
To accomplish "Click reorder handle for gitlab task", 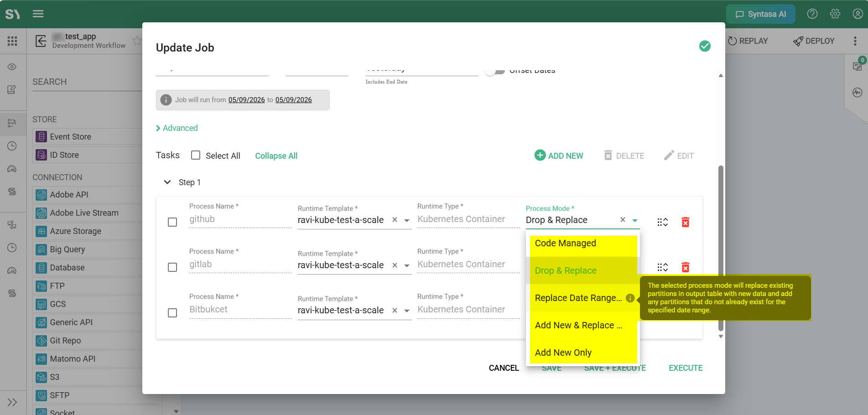I will (662, 267).
